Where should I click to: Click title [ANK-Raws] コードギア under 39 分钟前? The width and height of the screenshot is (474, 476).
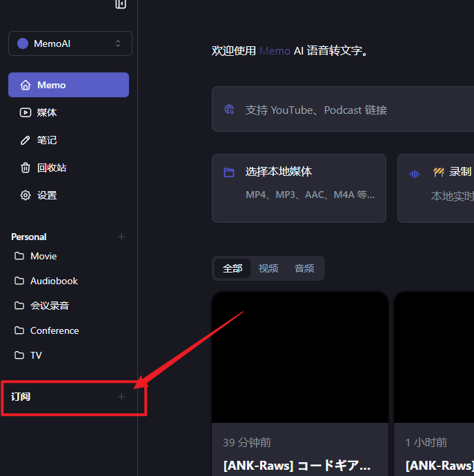(x=297, y=466)
